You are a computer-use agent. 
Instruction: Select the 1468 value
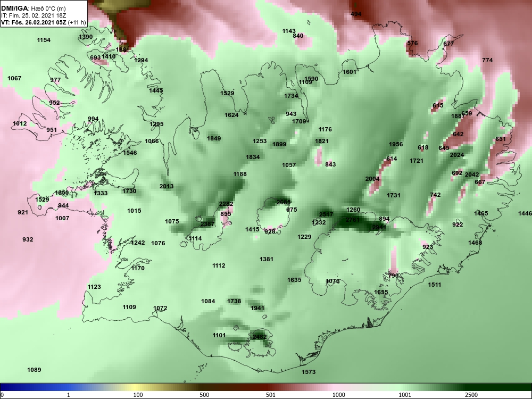tap(475, 243)
